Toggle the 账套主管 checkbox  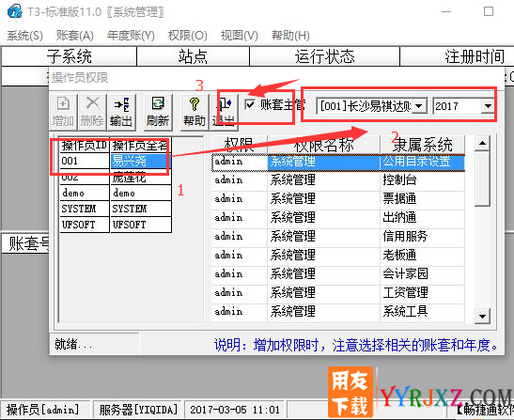[x=250, y=105]
